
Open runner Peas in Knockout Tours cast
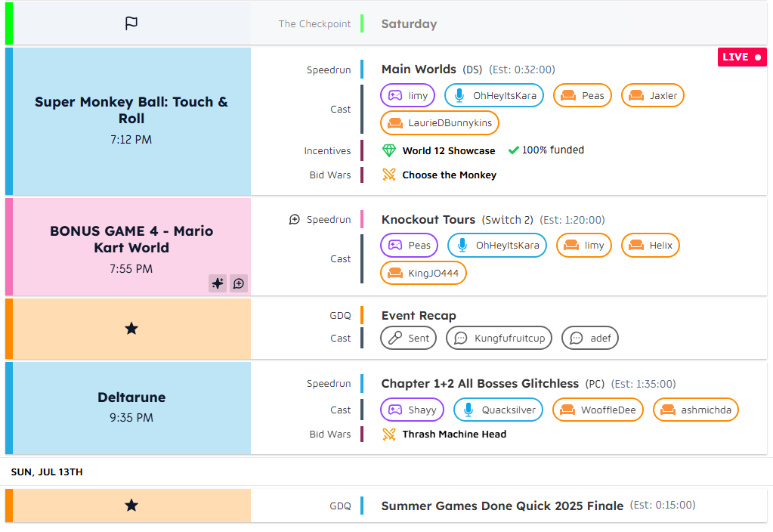coord(410,245)
